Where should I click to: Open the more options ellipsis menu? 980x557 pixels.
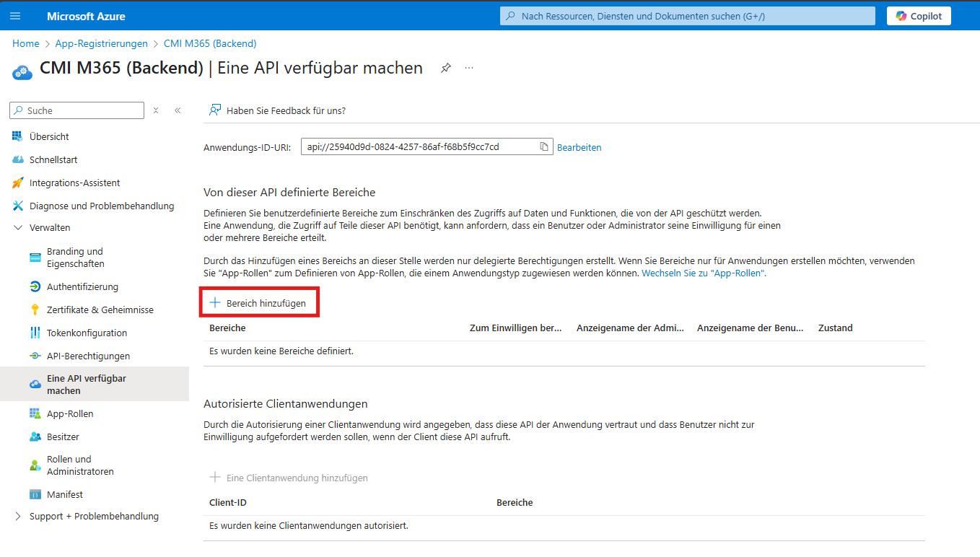[x=469, y=68]
